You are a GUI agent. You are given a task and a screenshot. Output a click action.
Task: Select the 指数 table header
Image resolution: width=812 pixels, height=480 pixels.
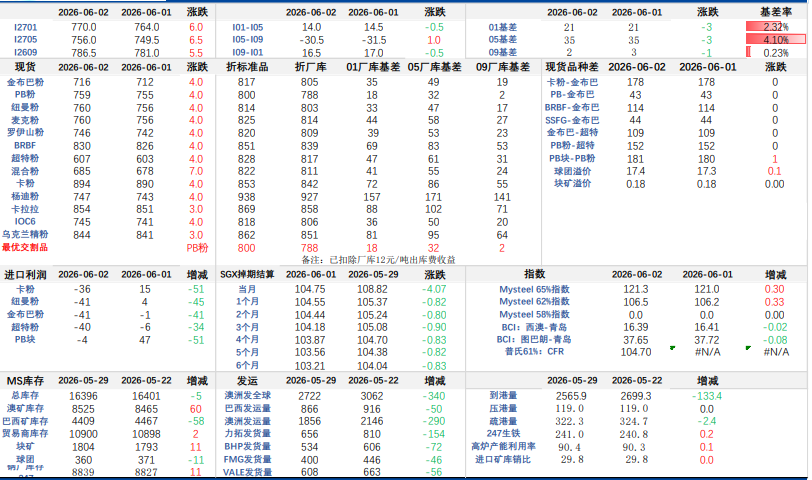(534, 274)
